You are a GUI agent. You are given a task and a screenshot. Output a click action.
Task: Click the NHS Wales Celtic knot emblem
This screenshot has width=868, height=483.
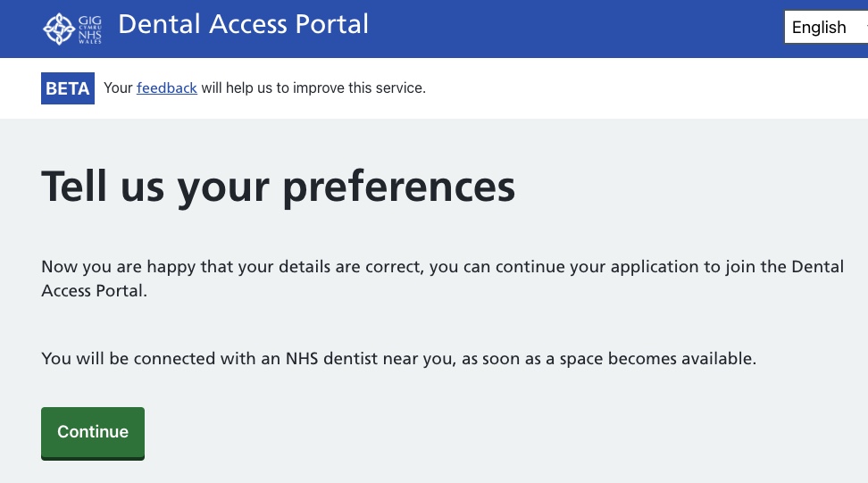point(59,29)
